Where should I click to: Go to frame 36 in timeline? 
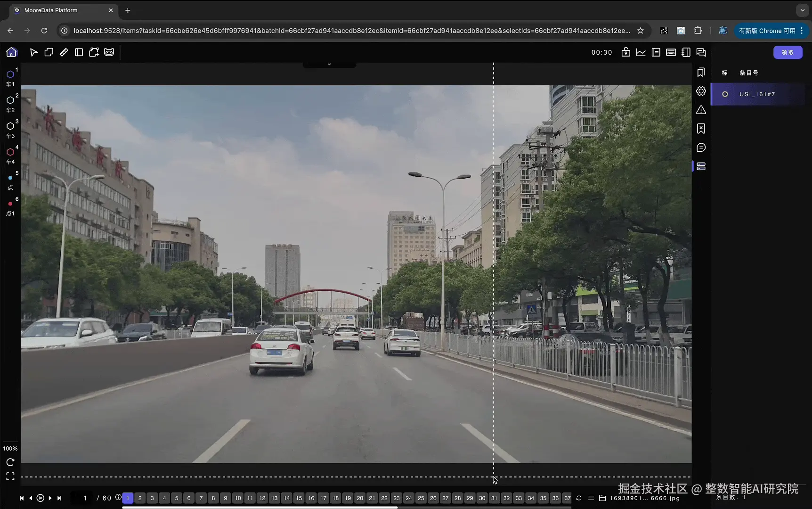556,498
